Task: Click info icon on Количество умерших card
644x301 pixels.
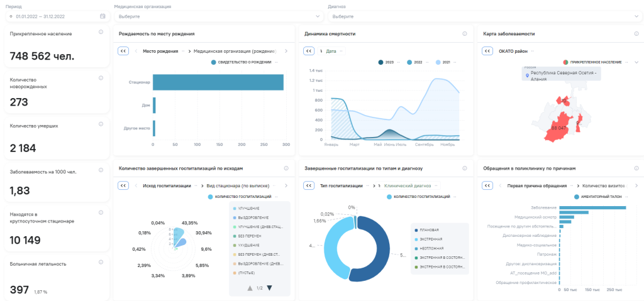Action: (x=101, y=124)
